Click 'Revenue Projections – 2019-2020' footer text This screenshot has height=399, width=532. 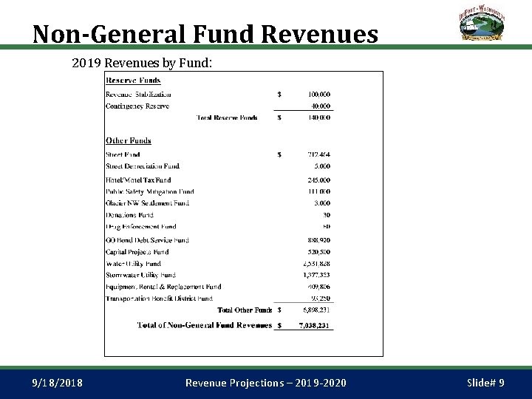coord(266,383)
